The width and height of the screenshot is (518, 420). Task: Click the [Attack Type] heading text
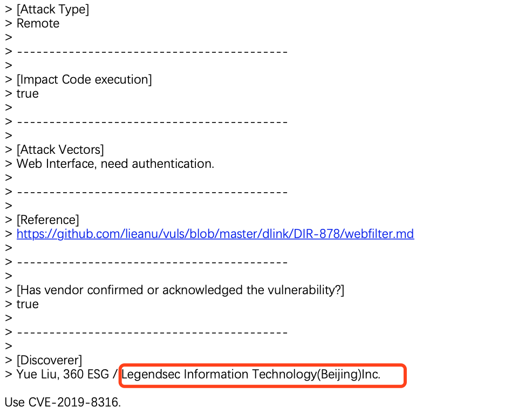click(53, 10)
